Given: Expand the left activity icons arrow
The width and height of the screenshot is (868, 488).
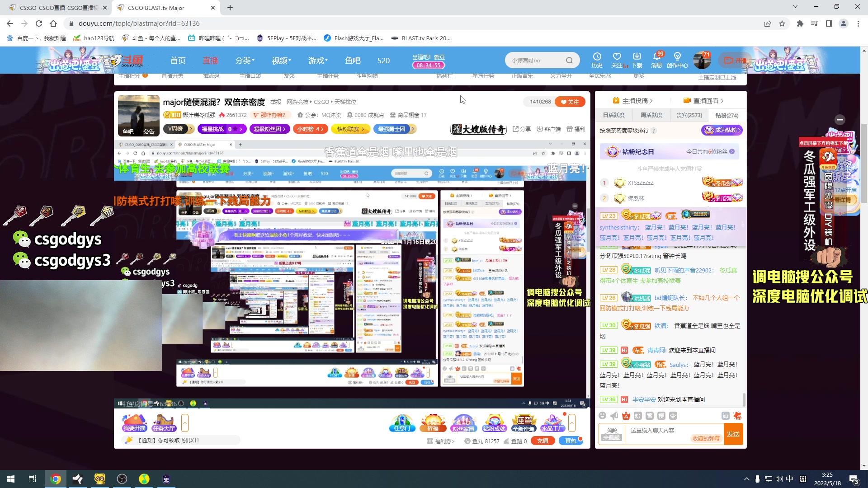Looking at the screenshot, I should [x=184, y=423].
